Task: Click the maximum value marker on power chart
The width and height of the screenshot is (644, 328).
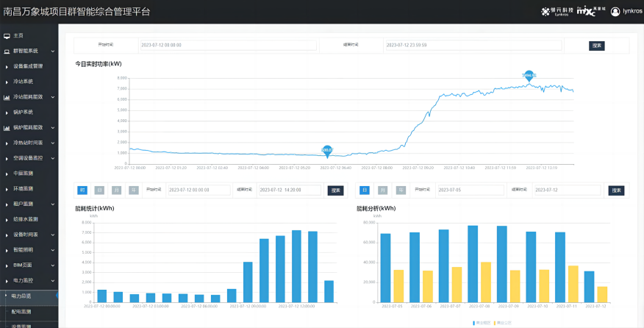Action: pyautogui.click(x=529, y=76)
